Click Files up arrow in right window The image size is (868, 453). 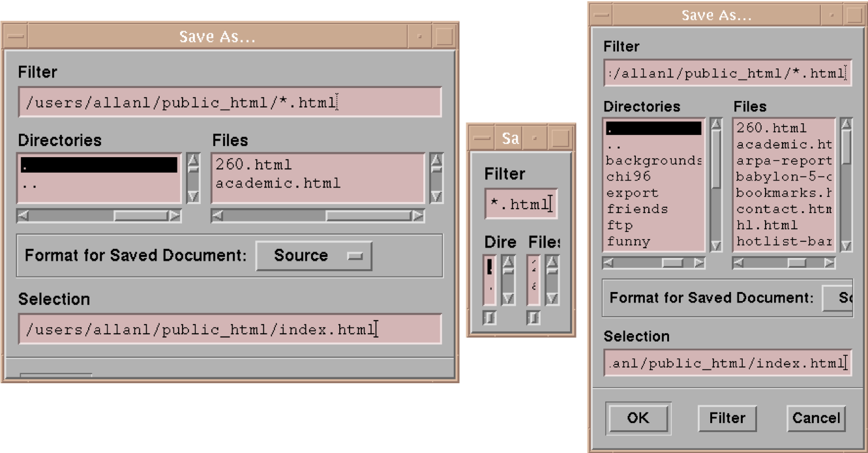coord(846,124)
